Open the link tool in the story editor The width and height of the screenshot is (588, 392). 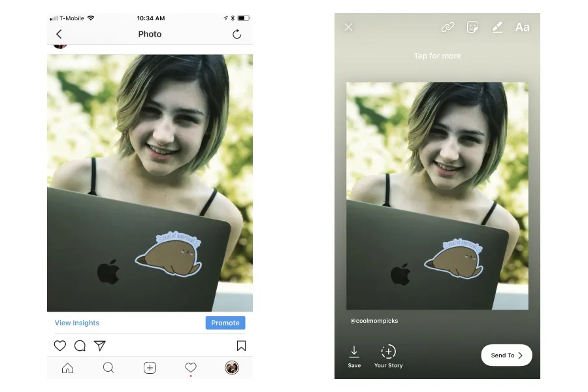pos(448,27)
